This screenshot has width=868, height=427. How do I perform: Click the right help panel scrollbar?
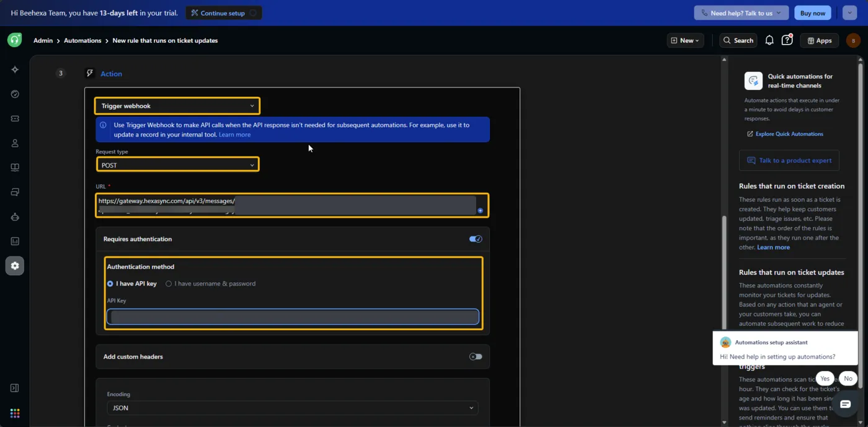click(x=860, y=227)
